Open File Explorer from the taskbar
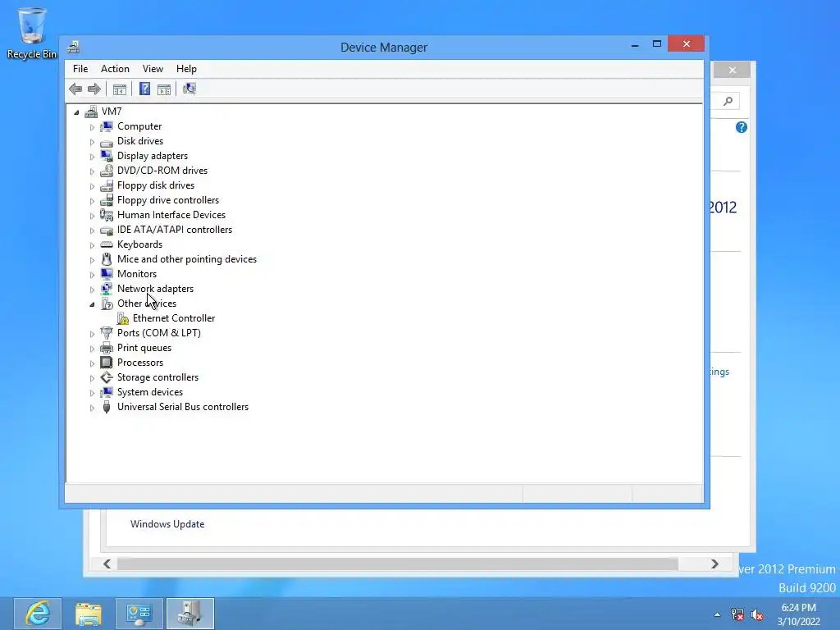This screenshot has width=840, height=630. click(x=89, y=614)
